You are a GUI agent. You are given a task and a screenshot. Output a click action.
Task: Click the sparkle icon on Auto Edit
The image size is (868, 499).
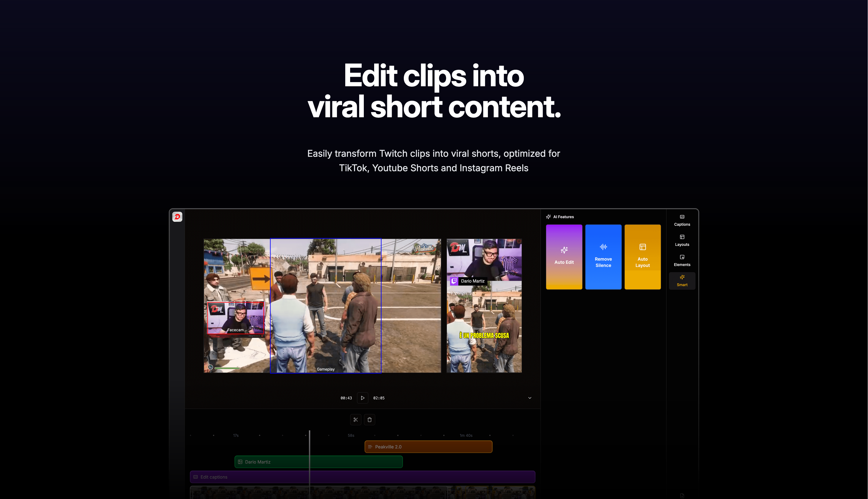pos(564,250)
